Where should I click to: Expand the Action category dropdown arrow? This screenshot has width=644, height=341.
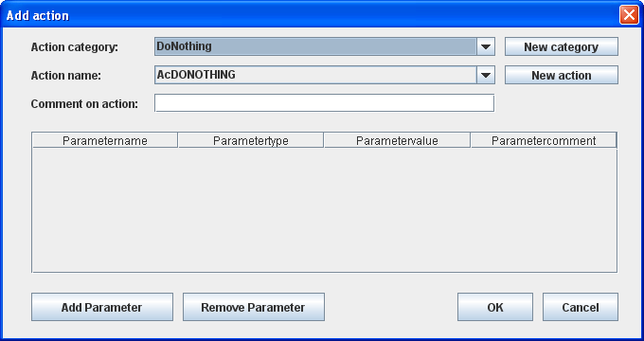point(486,46)
